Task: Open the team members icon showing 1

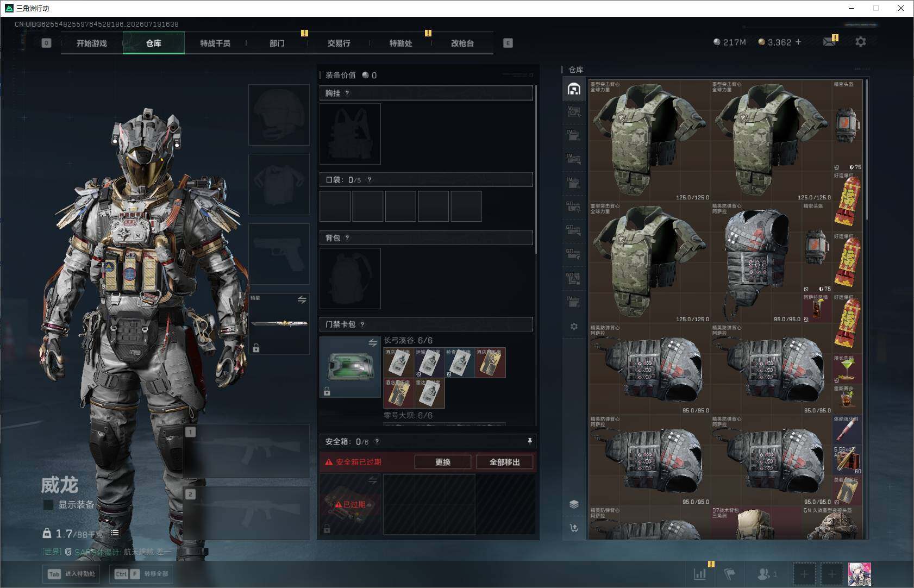Action: (766, 573)
